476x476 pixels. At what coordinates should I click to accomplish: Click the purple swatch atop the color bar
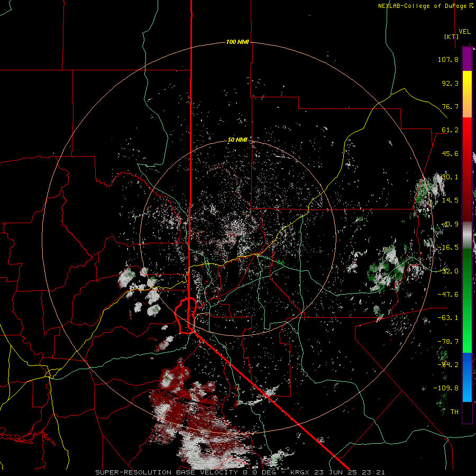pyautogui.click(x=467, y=59)
